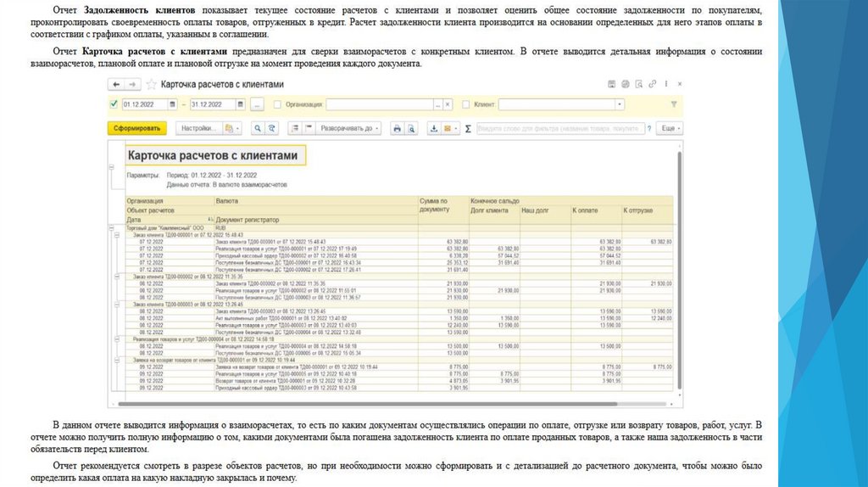
Task: Open print preview with the magnifier page icon
Action: point(412,128)
